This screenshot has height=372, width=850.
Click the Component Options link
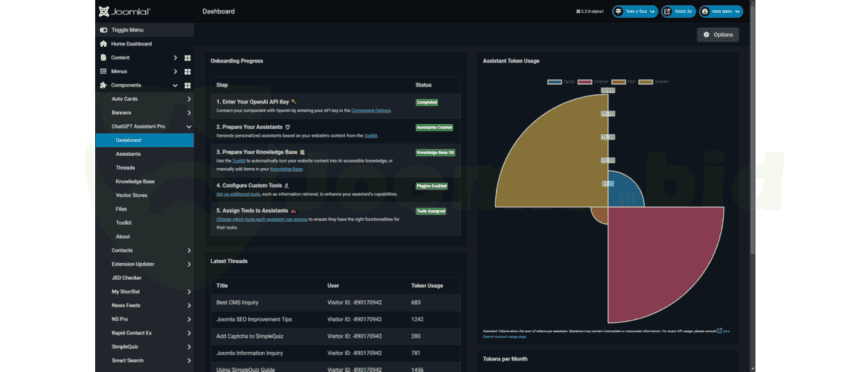pos(371,111)
